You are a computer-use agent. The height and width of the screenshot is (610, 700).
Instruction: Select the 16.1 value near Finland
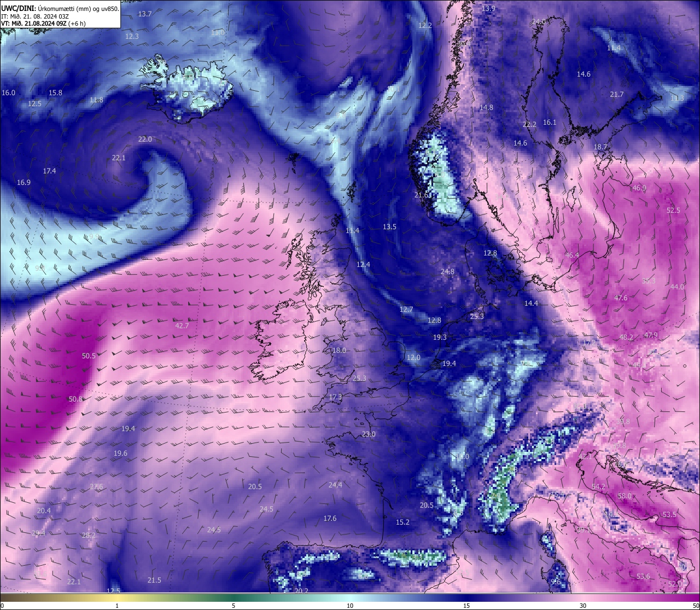pos(550,122)
